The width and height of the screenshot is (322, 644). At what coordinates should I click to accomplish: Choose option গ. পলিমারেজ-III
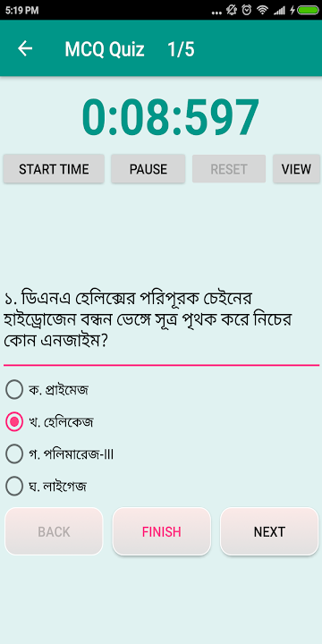pyautogui.click(x=60, y=454)
